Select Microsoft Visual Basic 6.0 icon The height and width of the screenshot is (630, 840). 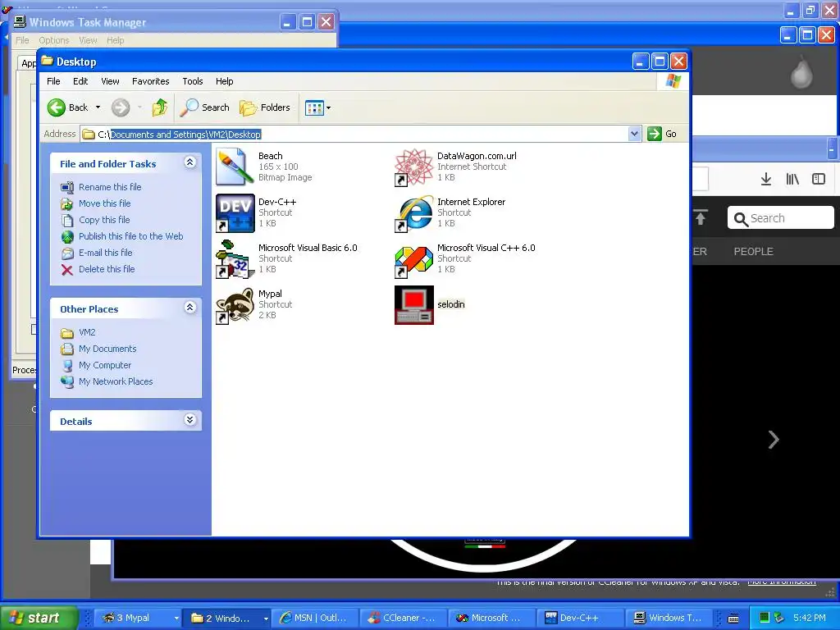[x=235, y=259]
